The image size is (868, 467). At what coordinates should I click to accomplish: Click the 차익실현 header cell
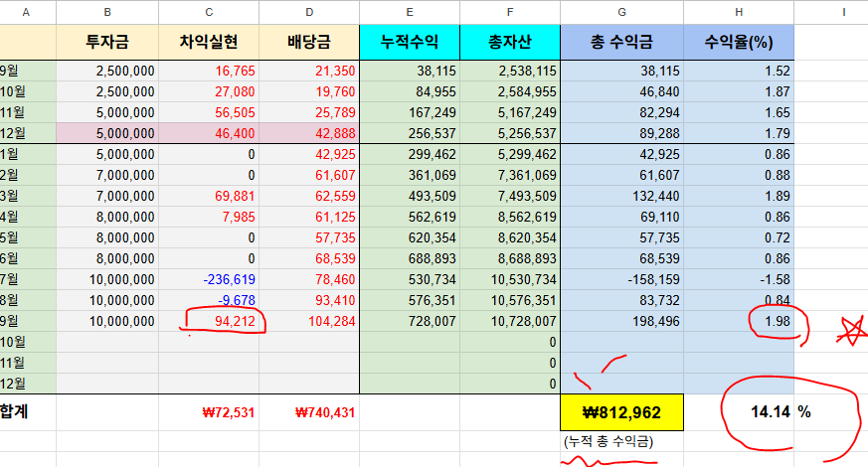pos(209,42)
